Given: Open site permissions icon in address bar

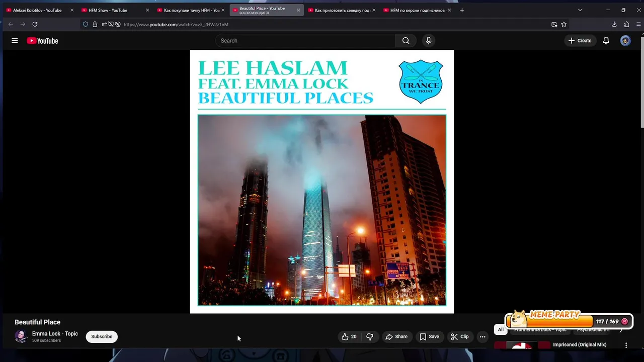Looking at the screenshot, I should 104,24.
